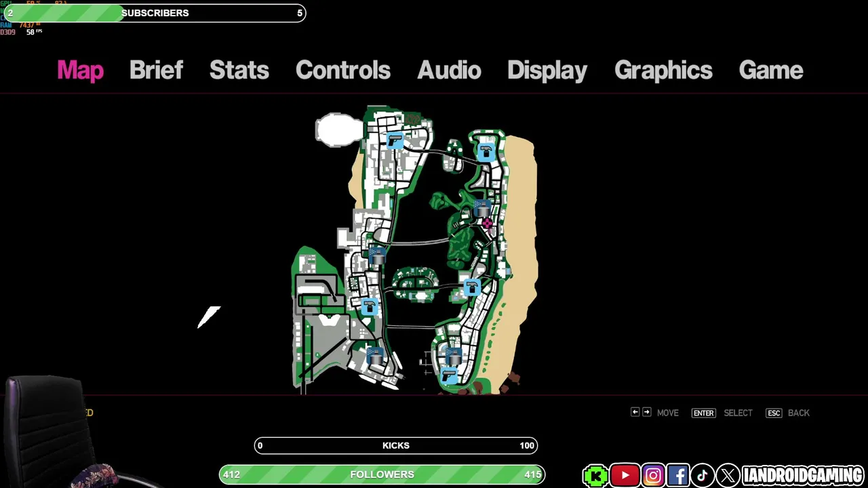Click the ENTER key hint
Image resolution: width=868 pixels, height=488 pixels.
coord(703,413)
